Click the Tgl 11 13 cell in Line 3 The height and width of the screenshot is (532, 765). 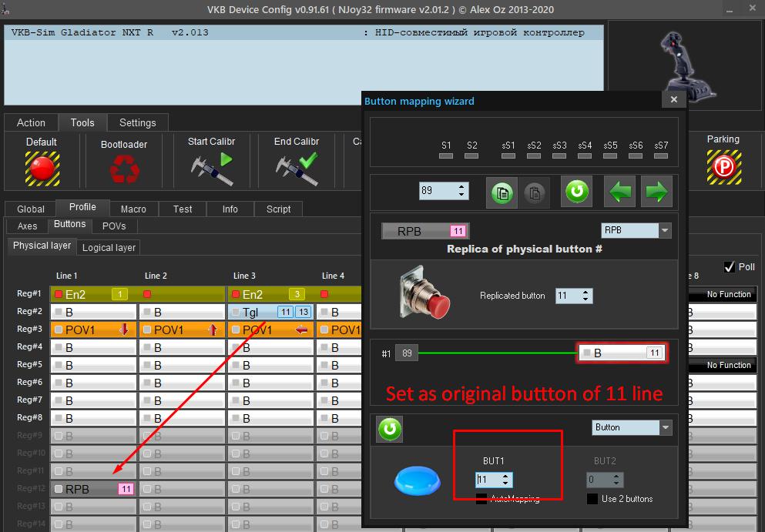click(x=270, y=312)
